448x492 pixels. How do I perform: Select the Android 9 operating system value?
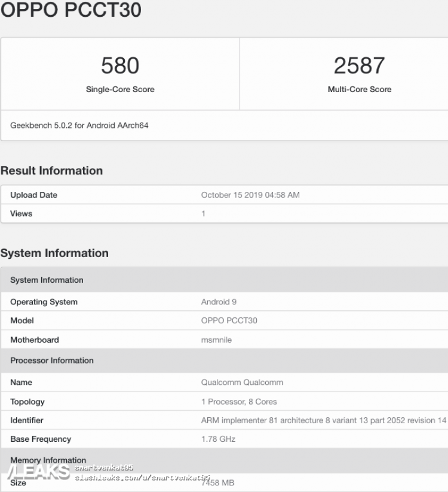point(219,302)
